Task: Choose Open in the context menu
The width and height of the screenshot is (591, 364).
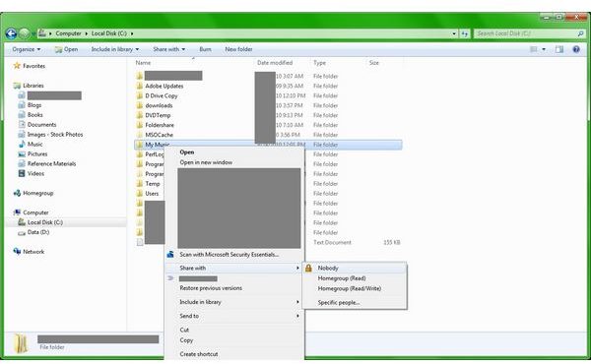Action: click(x=187, y=152)
